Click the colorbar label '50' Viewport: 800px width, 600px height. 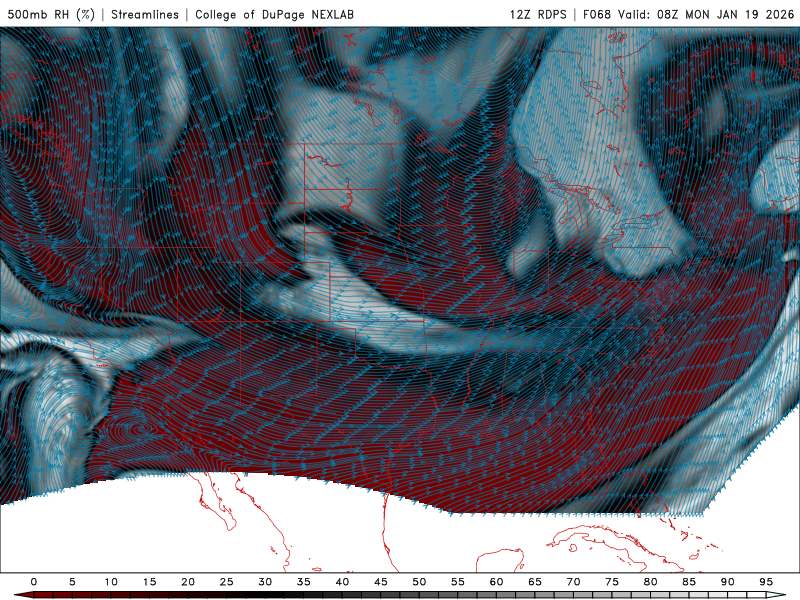419,582
